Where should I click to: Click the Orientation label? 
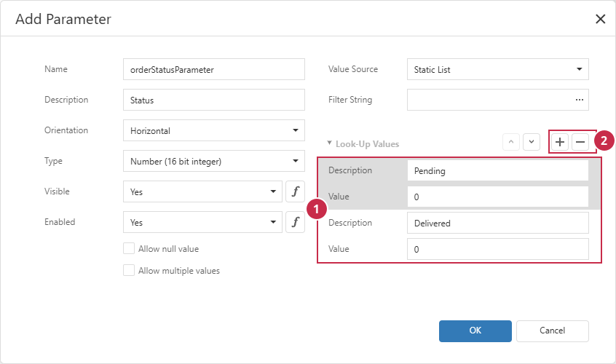click(66, 130)
